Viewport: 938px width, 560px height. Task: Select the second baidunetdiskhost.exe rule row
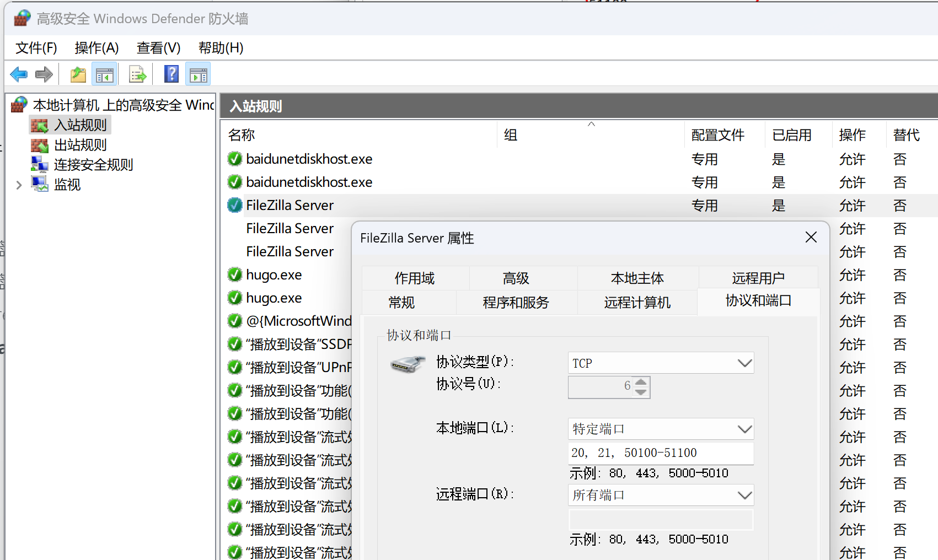click(x=579, y=182)
